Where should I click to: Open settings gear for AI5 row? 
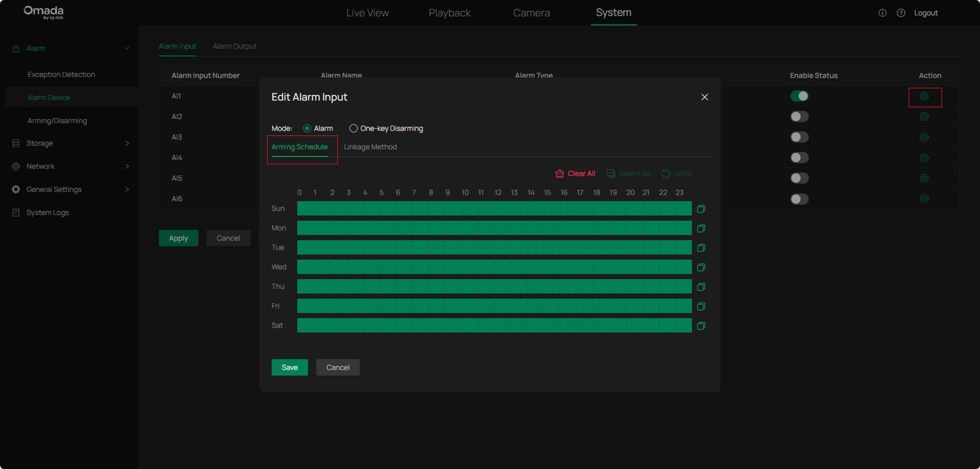point(924,178)
